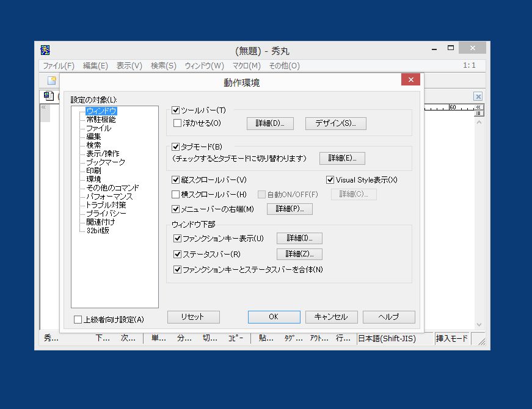The height and width of the screenshot is (409, 532).
Task: Enable 横スクロールバー(H) checkbox
Action: click(x=175, y=194)
